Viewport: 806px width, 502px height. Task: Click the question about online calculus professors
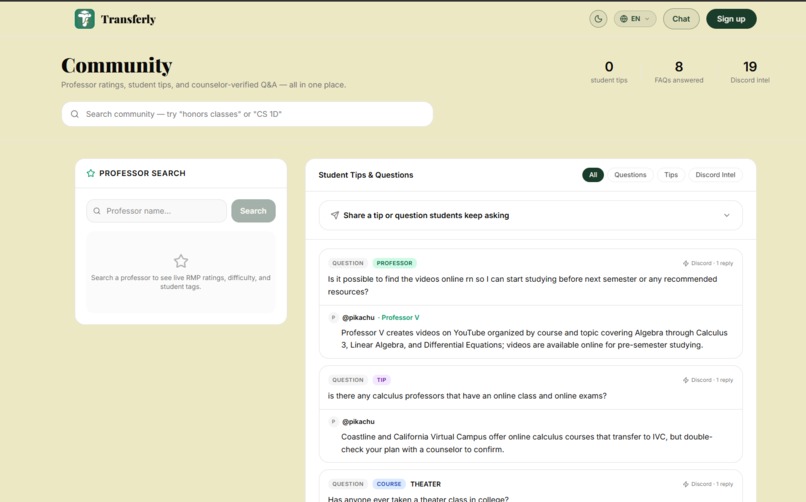pos(467,396)
